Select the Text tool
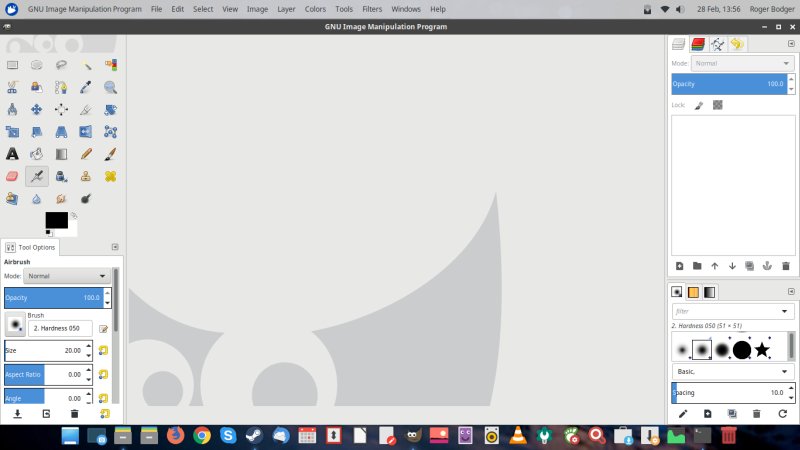This screenshot has height=450, width=800. (x=12, y=154)
